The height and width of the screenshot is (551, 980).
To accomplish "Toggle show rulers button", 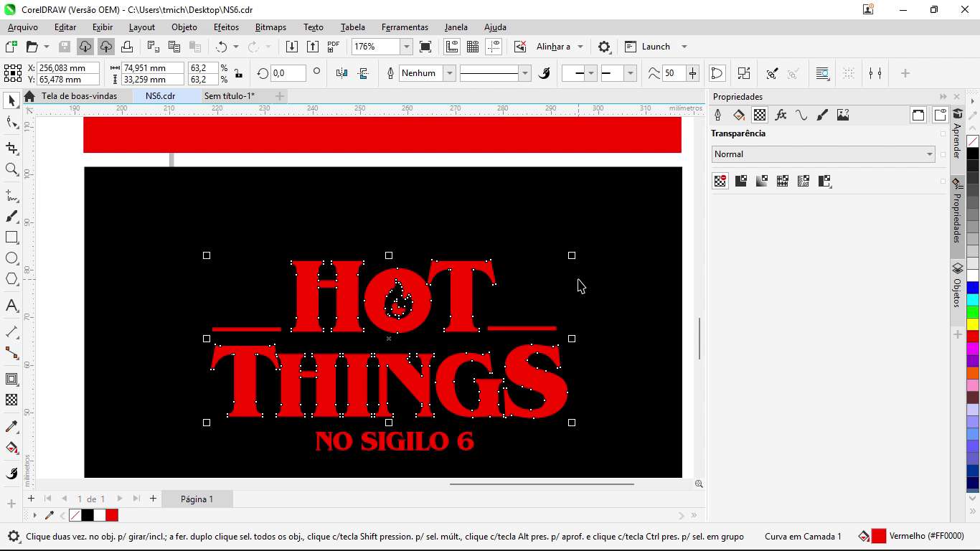I will point(452,47).
